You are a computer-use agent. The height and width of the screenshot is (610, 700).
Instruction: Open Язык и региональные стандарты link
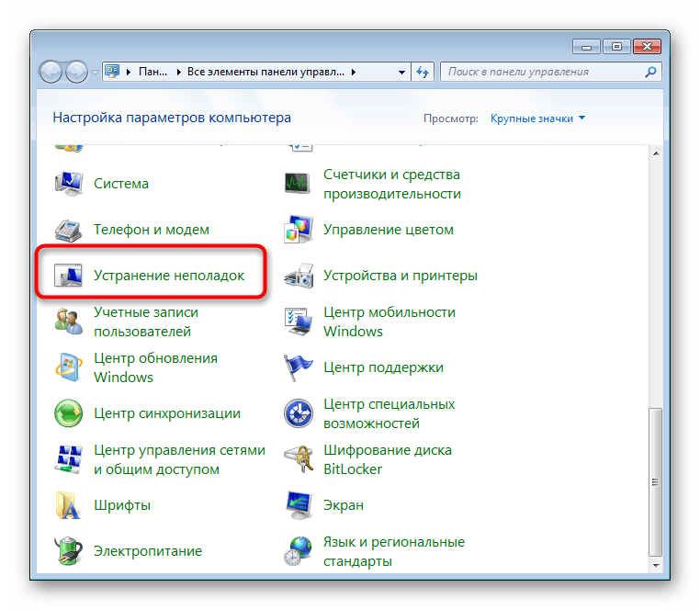click(x=394, y=551)
